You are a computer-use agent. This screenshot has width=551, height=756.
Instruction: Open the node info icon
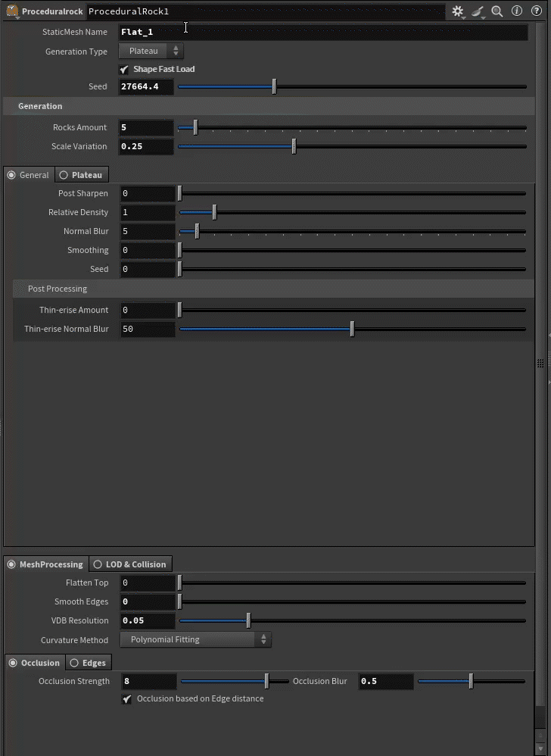tap(517, 11)
